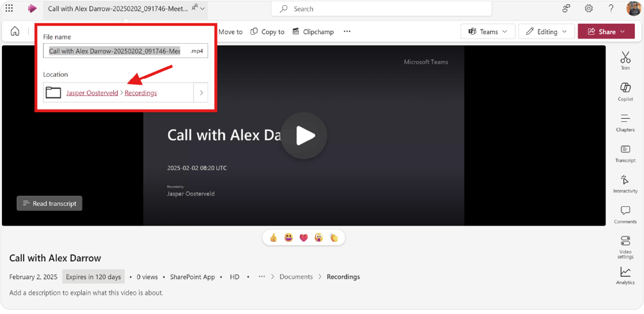Image resolution: width=644 pixels, height=314 pixels.
Task: Click the Stream logo icon
Action: point(32,8)
